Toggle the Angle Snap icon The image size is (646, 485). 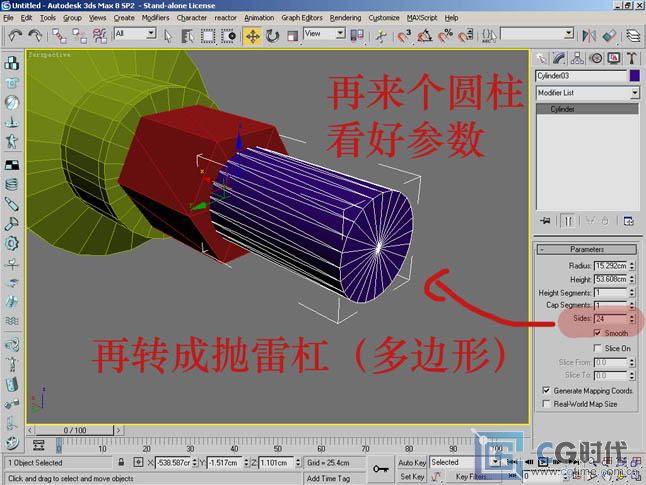[x=424, y=36]
